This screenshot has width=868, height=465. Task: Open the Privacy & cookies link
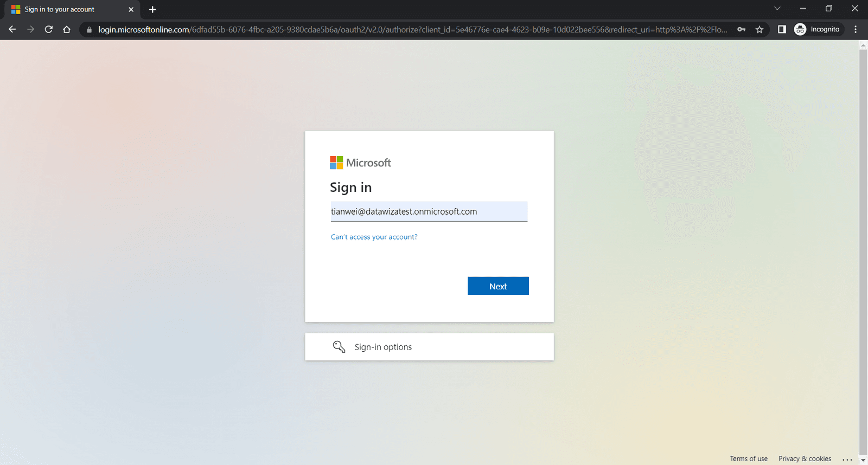tap(805, 458)
